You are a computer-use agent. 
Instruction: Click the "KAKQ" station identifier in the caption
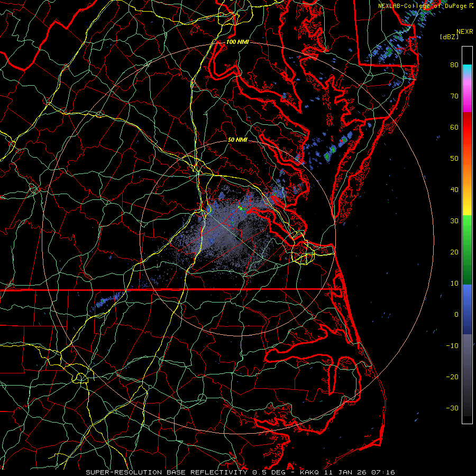pyautogui.click(x=309, y=472)
